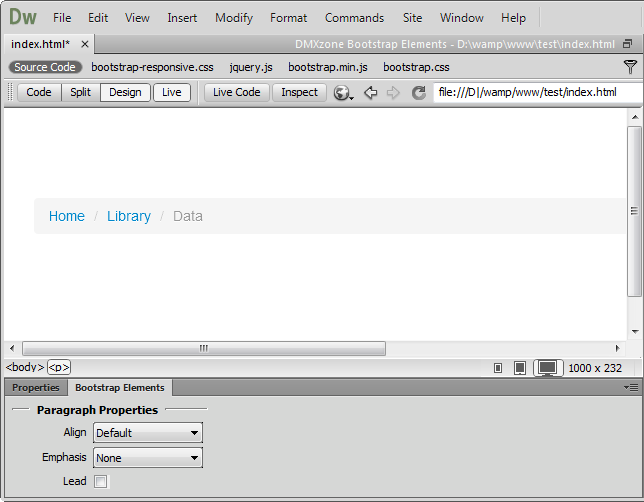Restore the document window icon
The image size is (644, 502).
(628, 44)
